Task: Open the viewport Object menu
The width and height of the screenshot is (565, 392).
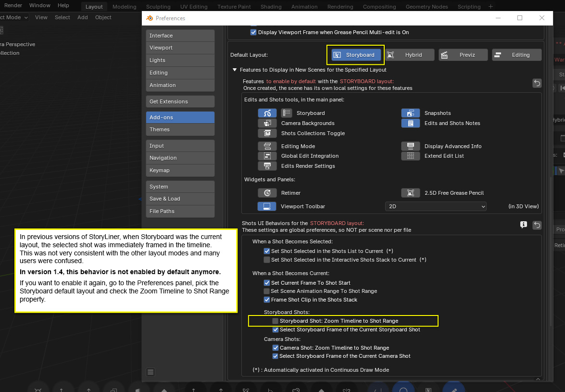Action: [103, 17]
